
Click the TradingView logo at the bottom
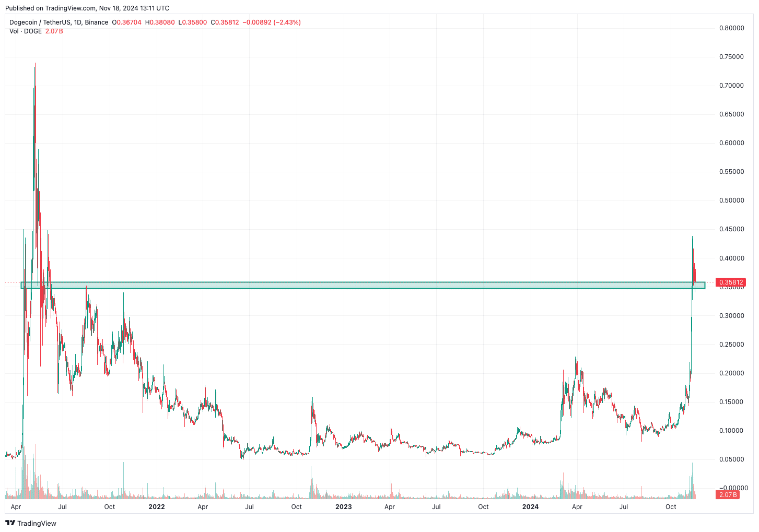(31, 523)
